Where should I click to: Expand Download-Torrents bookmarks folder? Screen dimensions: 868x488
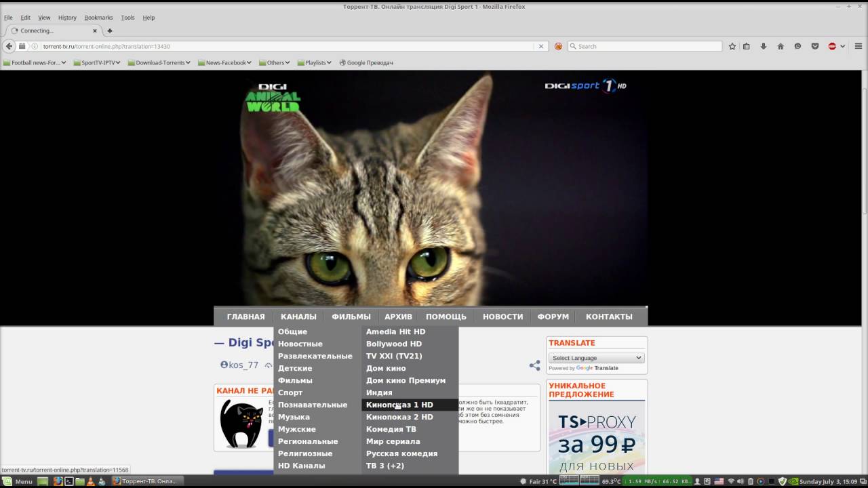[x=159, y=62]
